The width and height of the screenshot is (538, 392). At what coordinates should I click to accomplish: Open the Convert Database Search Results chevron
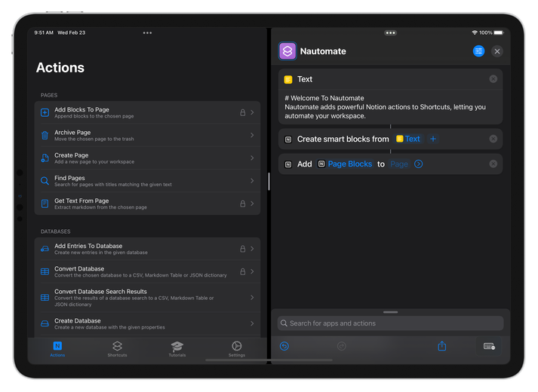click(x=252, y=298)
